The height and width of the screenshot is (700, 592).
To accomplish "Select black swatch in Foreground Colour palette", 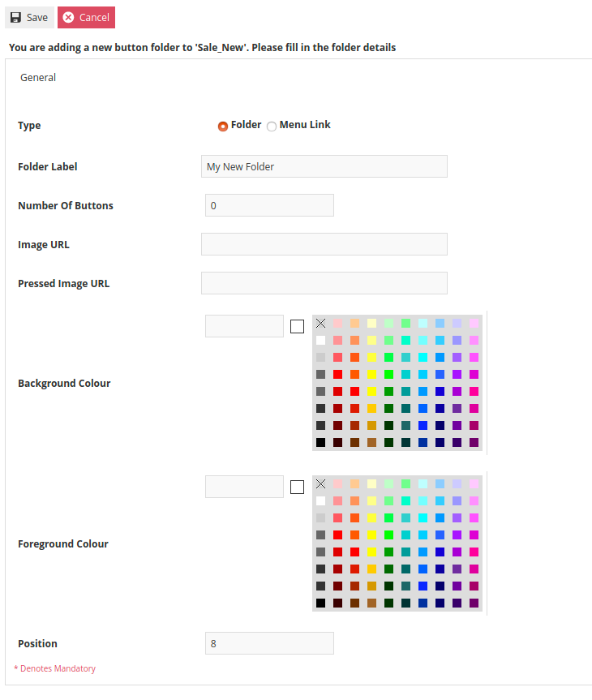I will 320,603.
